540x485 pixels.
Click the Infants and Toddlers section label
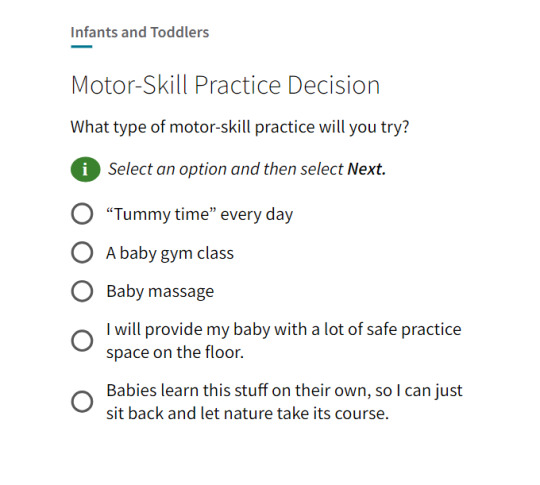[140, 32]
